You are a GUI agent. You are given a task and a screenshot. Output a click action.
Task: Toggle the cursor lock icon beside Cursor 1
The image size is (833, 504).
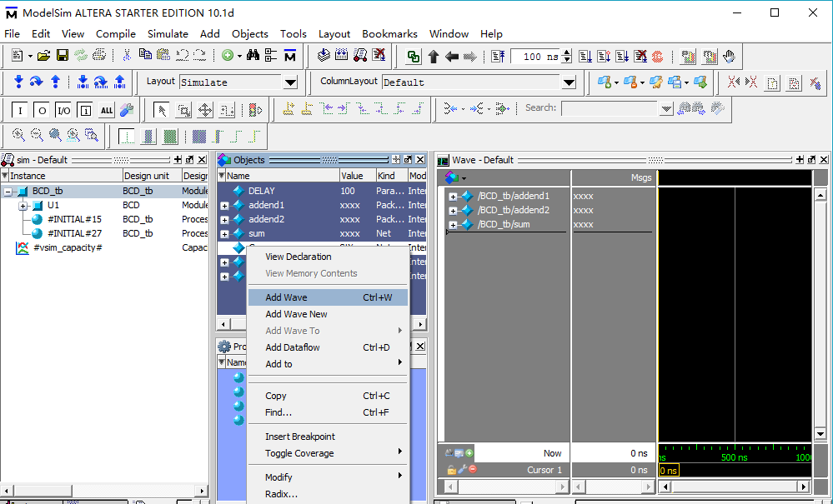tap(451, 470)
